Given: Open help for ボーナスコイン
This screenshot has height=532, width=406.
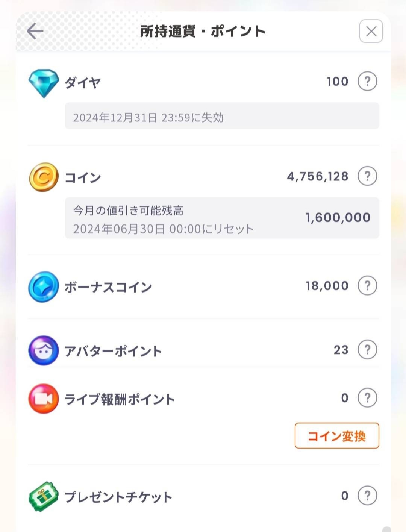Looking at the screenshot, I should [367, 285].
